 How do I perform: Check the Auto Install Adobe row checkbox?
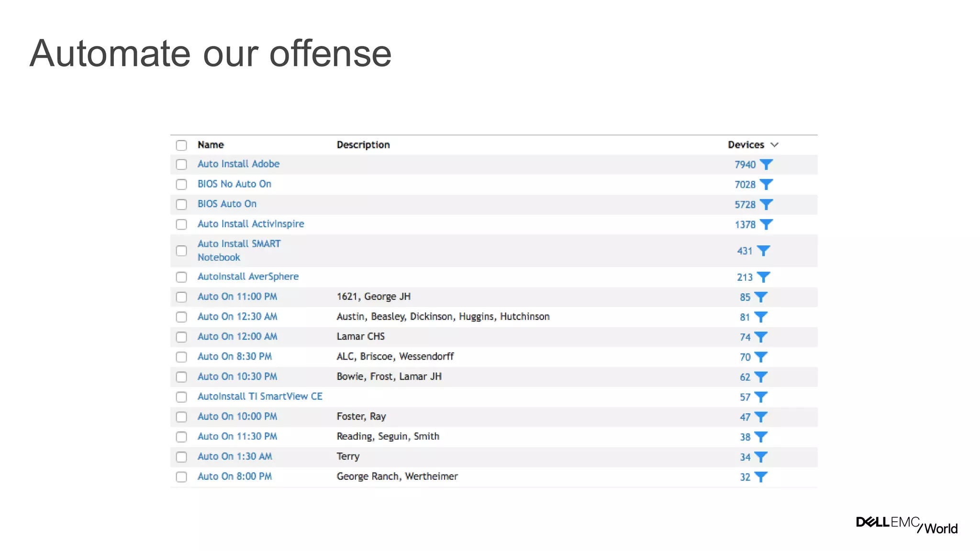point(181,165)
